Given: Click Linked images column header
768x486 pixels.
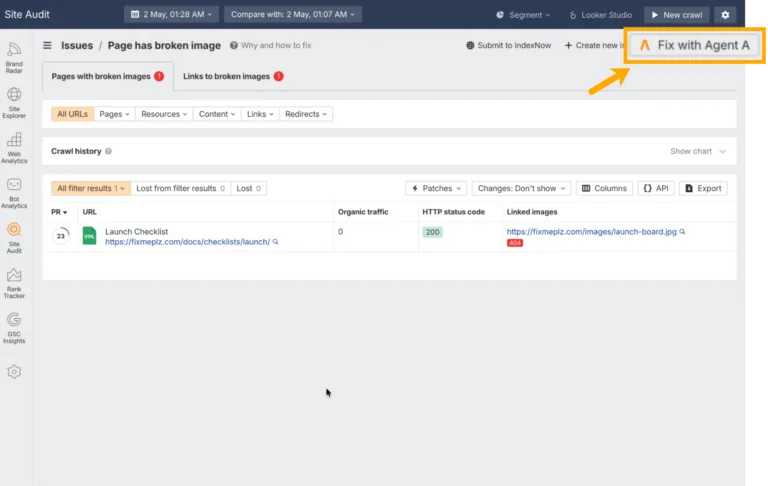Looking at the screenshot, I should [532, 212].
